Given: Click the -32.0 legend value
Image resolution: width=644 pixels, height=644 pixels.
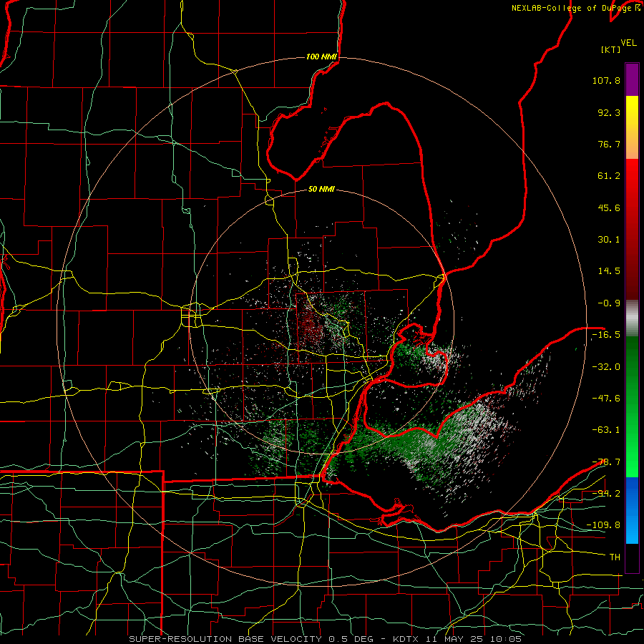Looking at the screenshot, I should coord(606,366).
